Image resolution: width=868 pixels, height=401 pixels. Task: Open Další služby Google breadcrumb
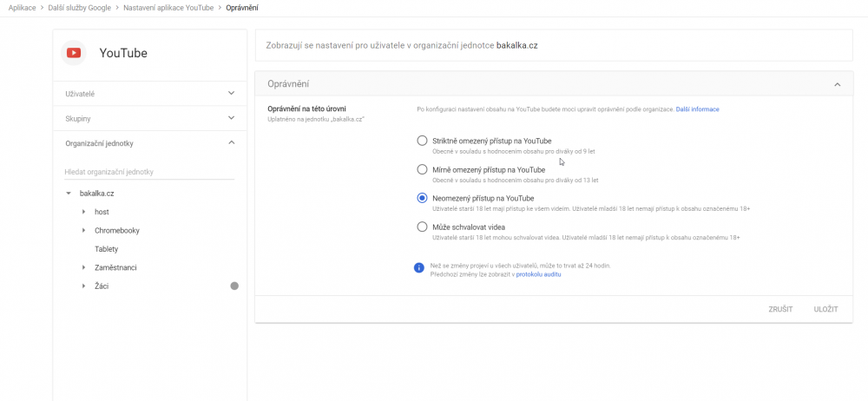pos(79,8)
